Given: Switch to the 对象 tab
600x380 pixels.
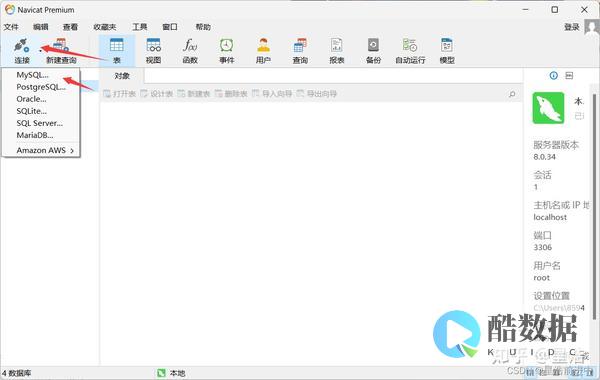Looking at the screenshot, I should (122, 76).
